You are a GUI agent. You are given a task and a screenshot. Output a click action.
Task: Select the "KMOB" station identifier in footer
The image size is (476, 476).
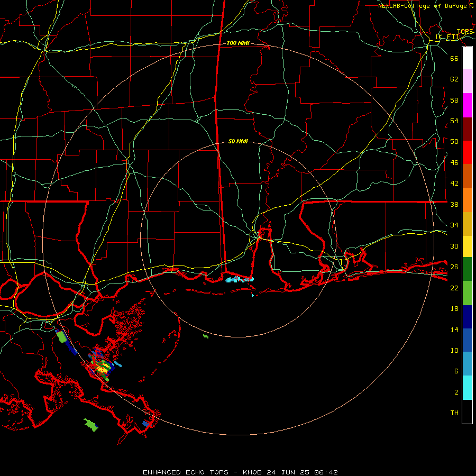(x=253, y=472)
